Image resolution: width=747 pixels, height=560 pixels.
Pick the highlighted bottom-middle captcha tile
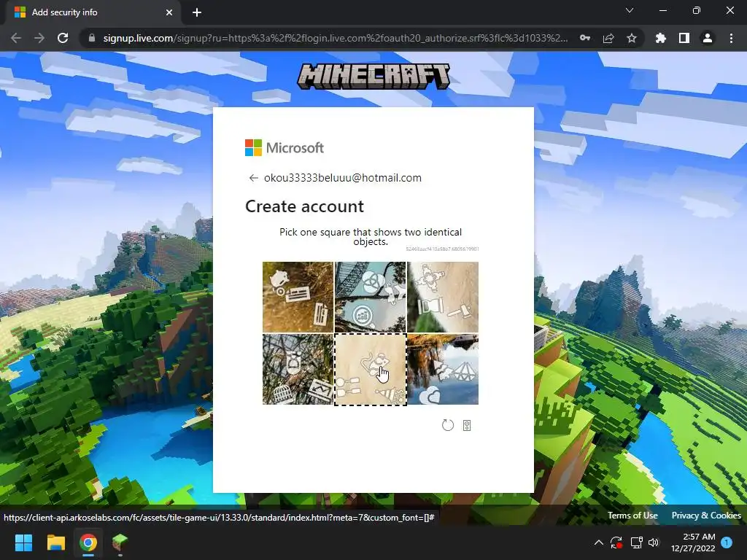click(x=370, y=369)
